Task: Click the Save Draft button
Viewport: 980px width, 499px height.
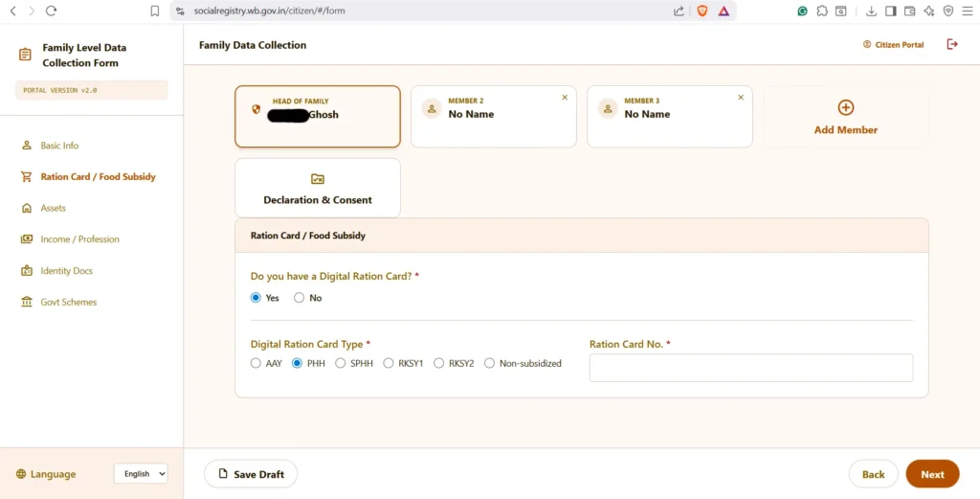Action: tap(251, 474)
